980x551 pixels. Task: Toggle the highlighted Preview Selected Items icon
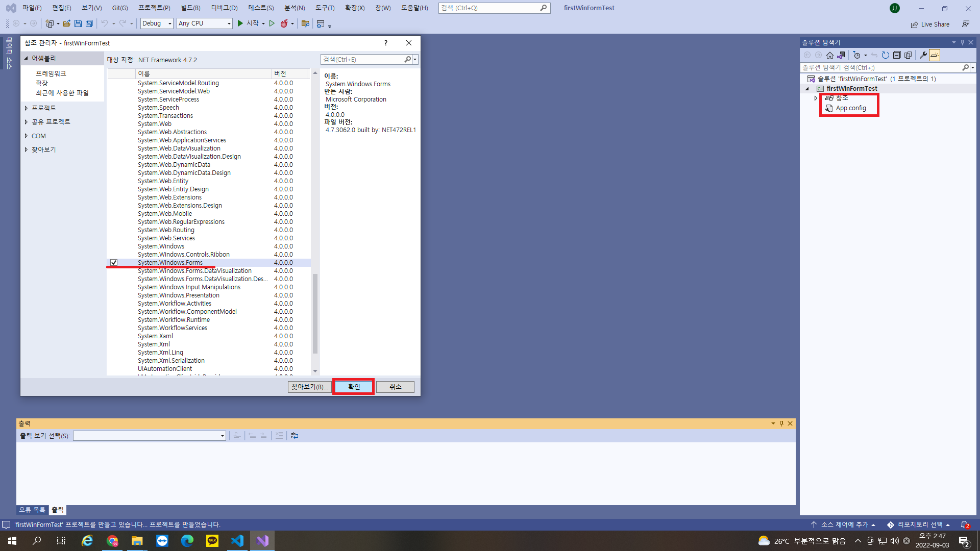coord(935,55)
